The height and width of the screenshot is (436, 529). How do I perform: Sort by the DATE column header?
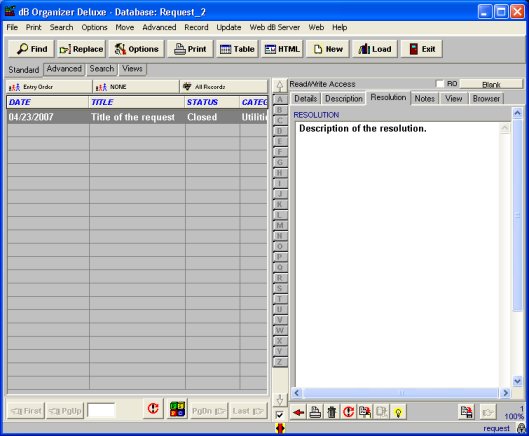click(x=47, y=102)
